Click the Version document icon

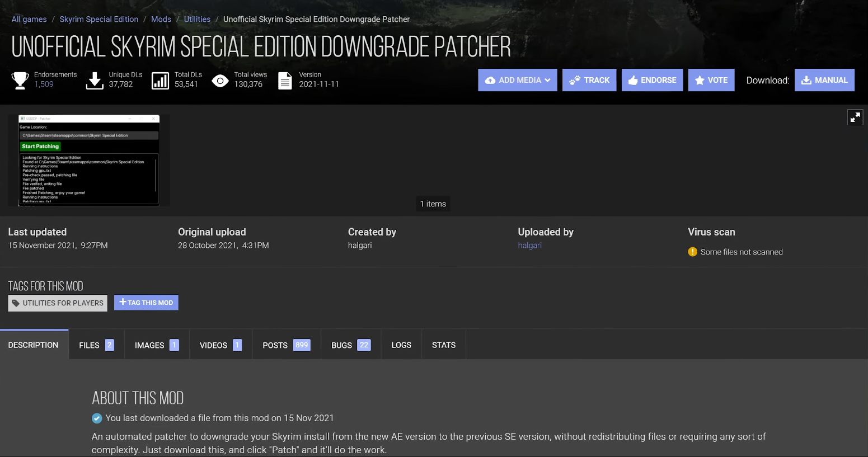pos(285,81)
